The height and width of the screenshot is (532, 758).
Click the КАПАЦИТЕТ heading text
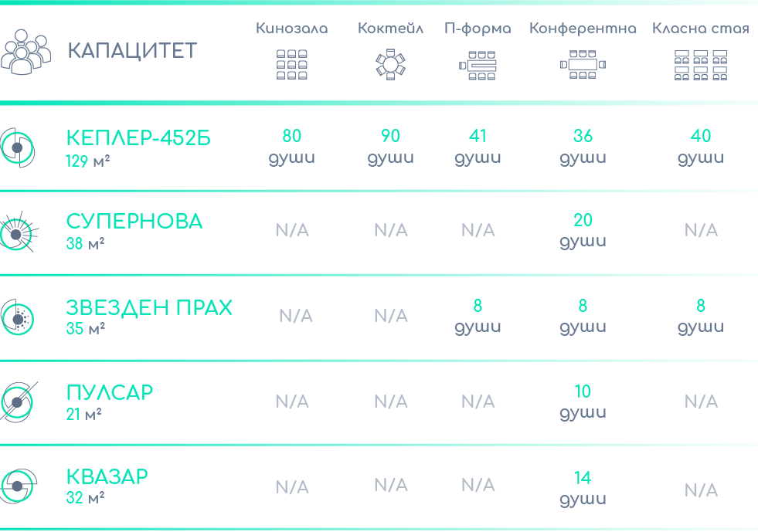pyautogui.click(x=132, y=51)
